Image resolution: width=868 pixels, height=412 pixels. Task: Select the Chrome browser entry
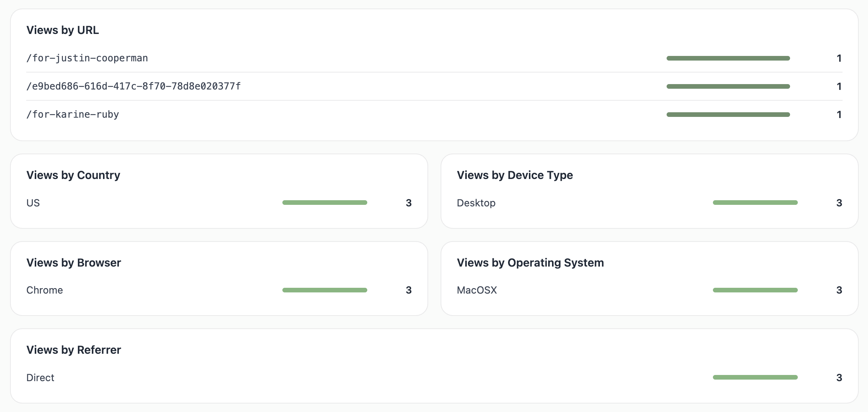(45, 290)
